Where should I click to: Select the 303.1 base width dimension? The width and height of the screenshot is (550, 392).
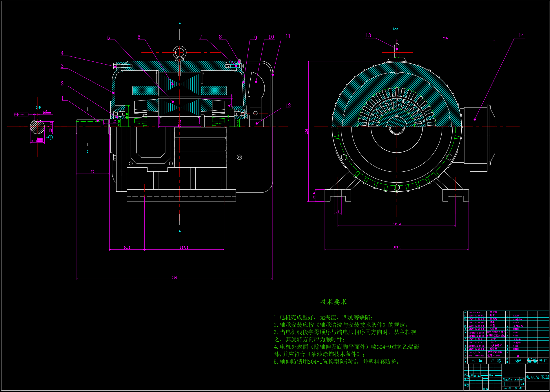point(396,247)
